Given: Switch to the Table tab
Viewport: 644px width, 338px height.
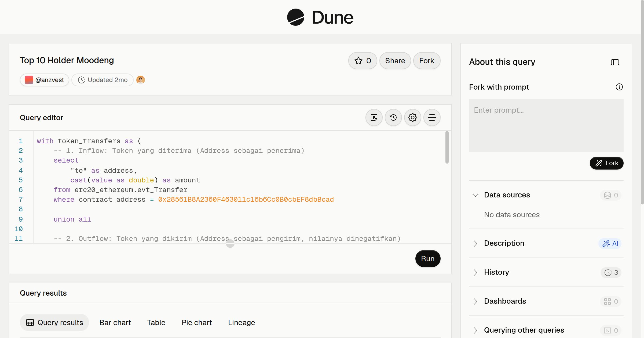Looking at the screenshot, I should (x=156, y=322).
